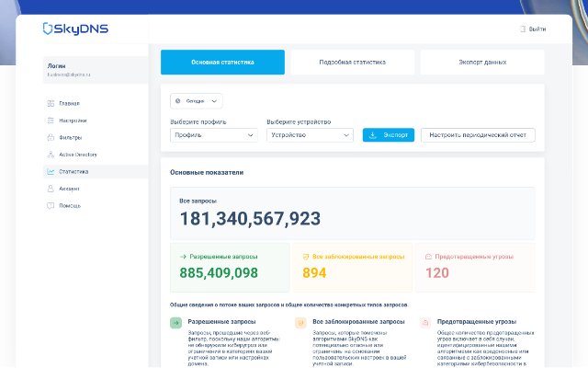
Task: Click the Все запросы label
Action: click(198, 201)
